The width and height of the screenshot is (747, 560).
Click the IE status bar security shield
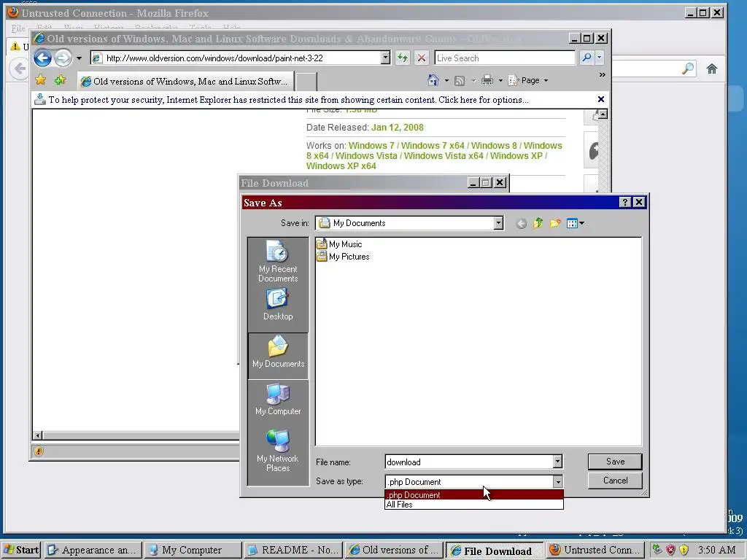(39, 451)
